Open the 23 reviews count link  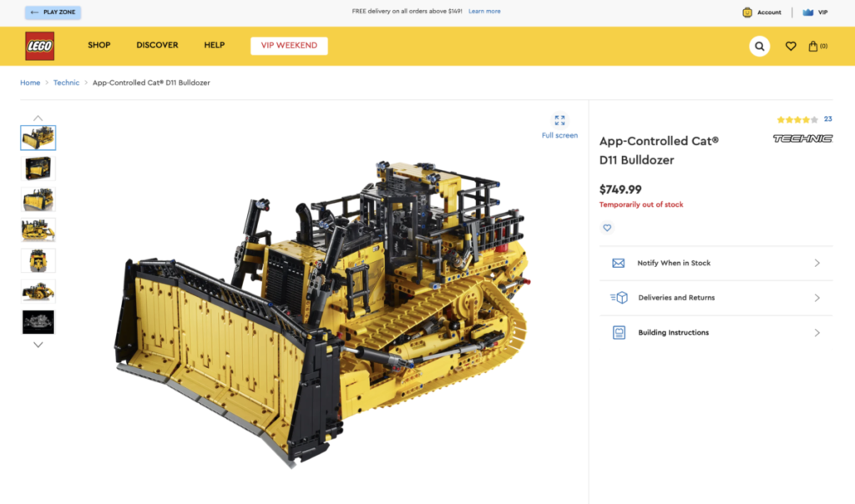(827, 118)
